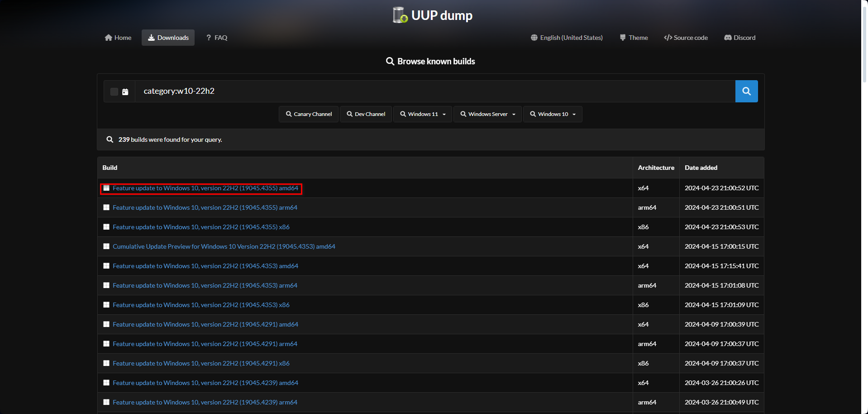868x414 pixels.
Task: Search builds in the Canary Channel
Action: pyautogui.click(x=309, y=114)
